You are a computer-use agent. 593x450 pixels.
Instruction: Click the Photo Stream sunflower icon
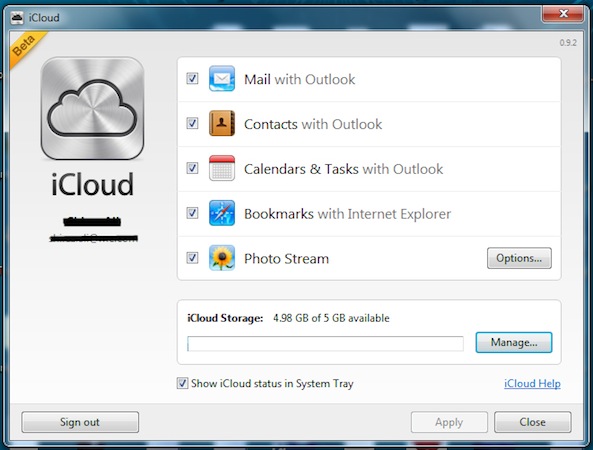tap(222, 258)
